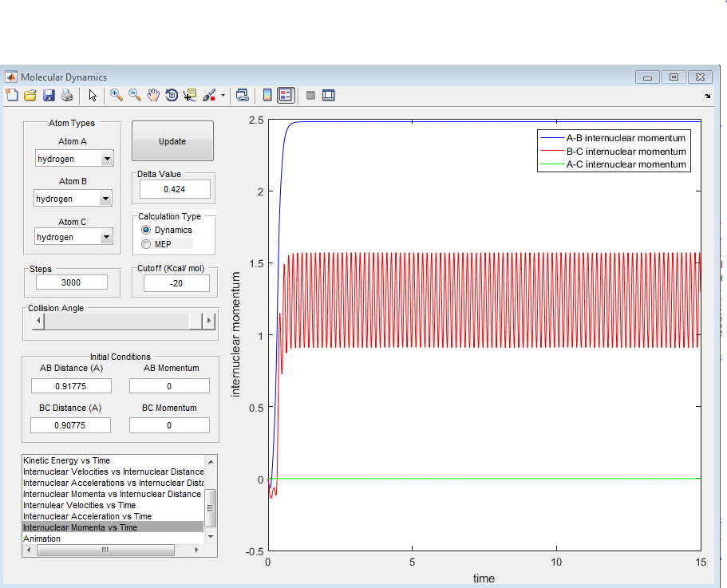Screen dimensions: 727x588
Task: Save the figure with the floppy disk icon
Action: pos(49,96)
